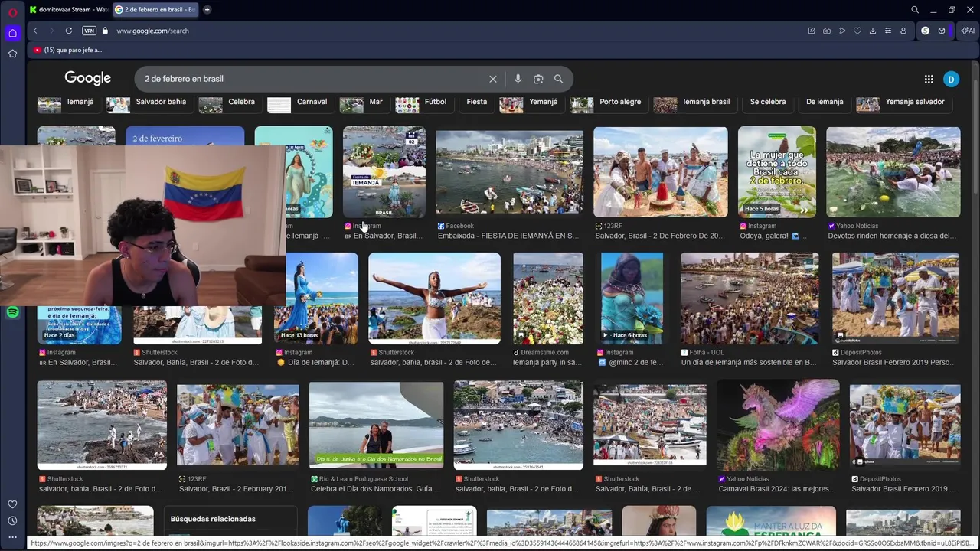Reload the page with the refresh icon

click(69, 31)
